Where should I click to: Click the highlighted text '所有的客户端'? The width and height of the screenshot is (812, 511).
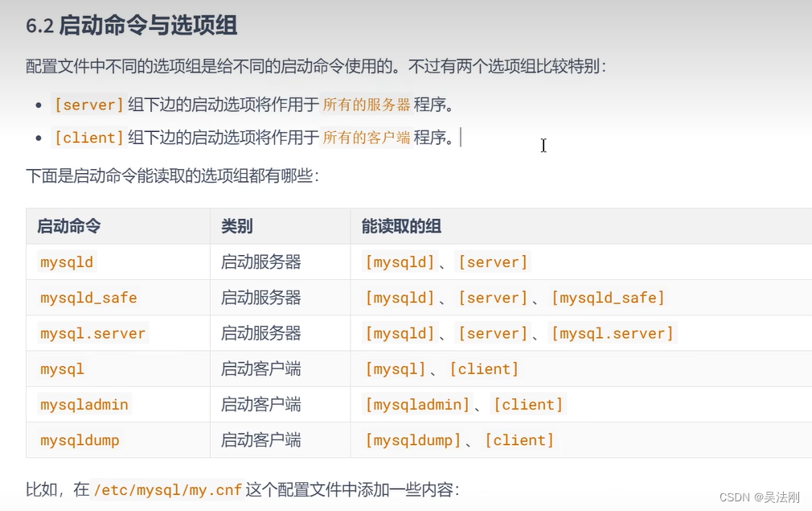point(366,138)
